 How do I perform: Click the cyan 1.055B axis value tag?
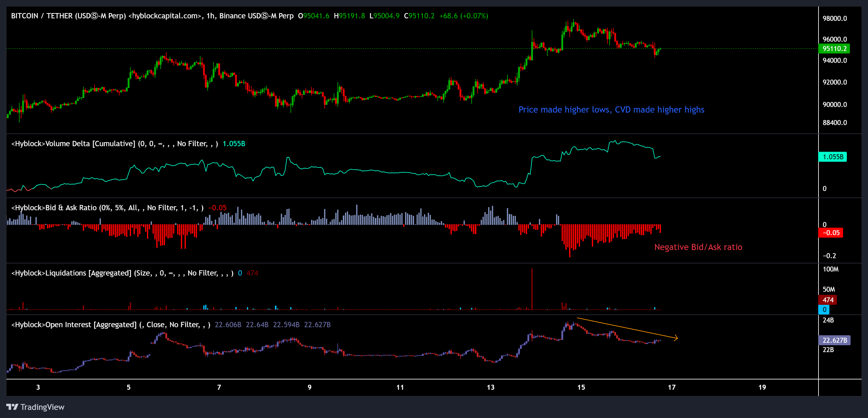[x=832, y=157]
